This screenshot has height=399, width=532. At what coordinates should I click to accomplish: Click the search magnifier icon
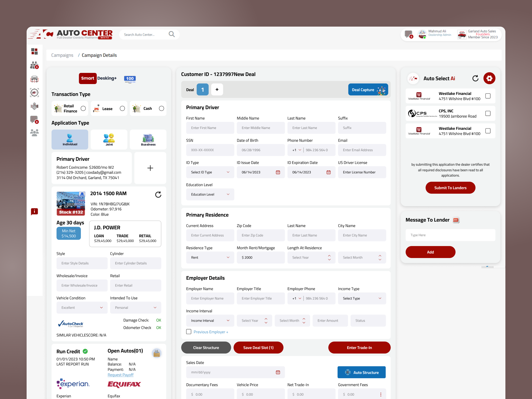tap(172, 34)
